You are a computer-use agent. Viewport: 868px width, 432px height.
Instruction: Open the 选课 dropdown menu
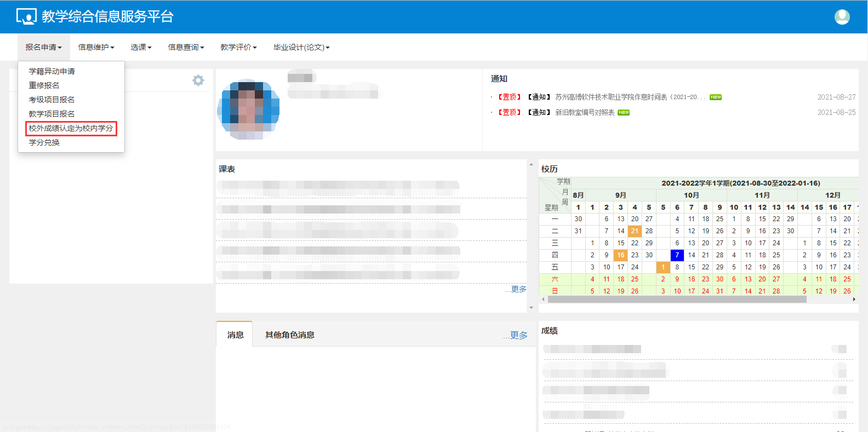pos(141,48)
